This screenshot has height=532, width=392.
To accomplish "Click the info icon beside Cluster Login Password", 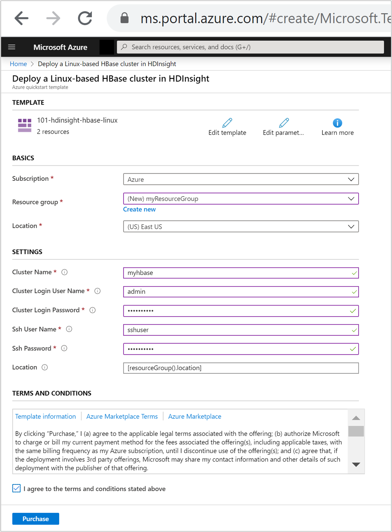I will coord(93,310).
